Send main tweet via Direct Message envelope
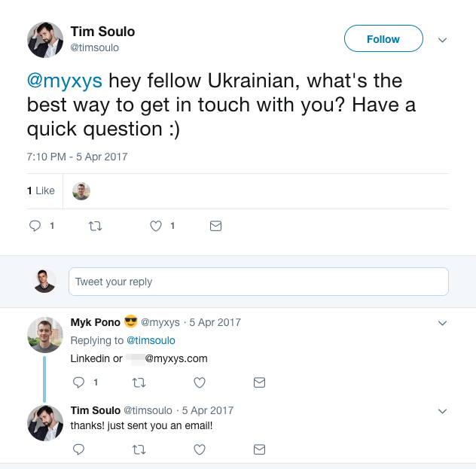 (x=215, y=226)
